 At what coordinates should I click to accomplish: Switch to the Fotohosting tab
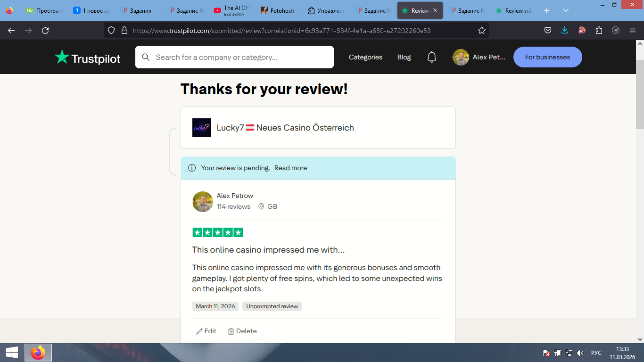279,10
